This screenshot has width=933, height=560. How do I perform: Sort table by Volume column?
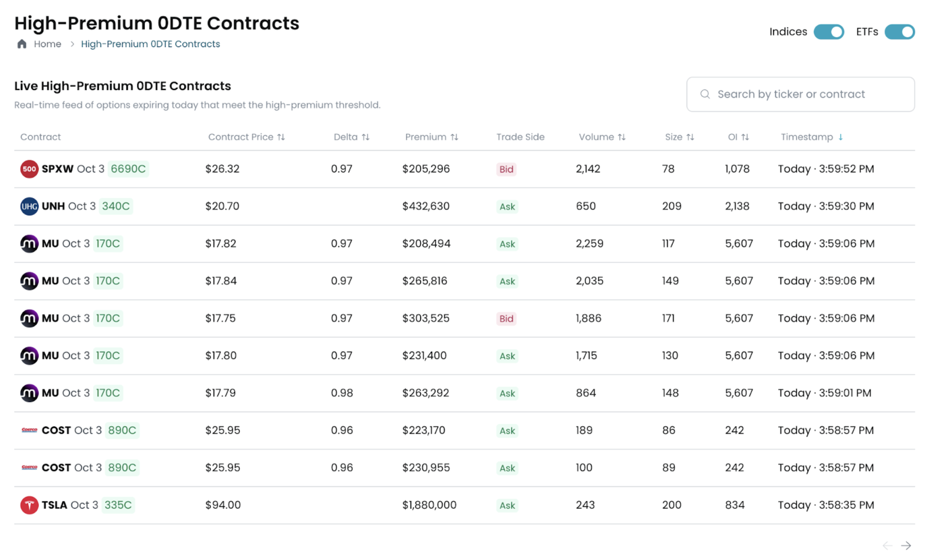tap(602, 137)
